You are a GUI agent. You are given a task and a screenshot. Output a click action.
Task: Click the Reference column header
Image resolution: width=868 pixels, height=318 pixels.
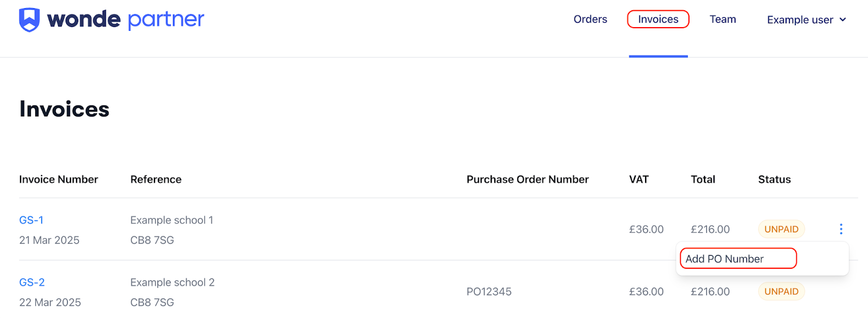click(156, 179)
